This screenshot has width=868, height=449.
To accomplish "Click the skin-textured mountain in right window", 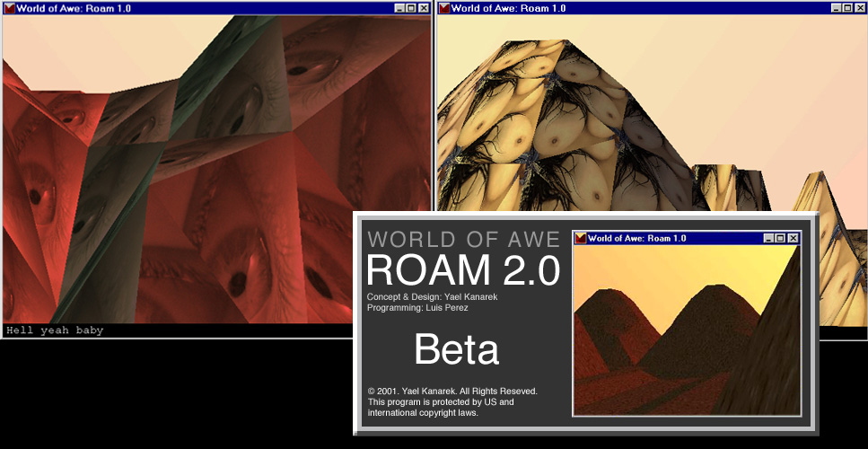I will point(565,125).
